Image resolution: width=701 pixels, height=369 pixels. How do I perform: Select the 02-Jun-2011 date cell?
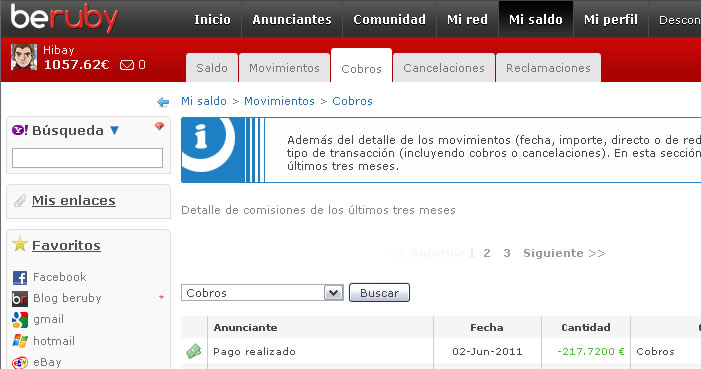pyautogui.click(x=487, y=352)
